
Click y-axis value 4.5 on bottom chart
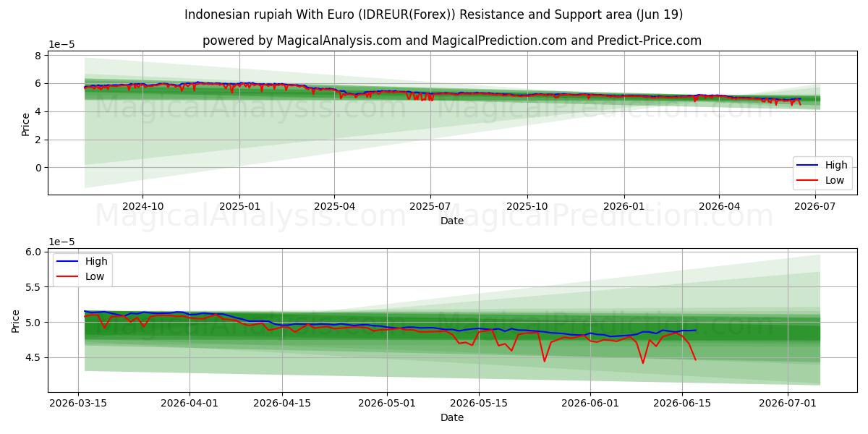click(34, 357)
